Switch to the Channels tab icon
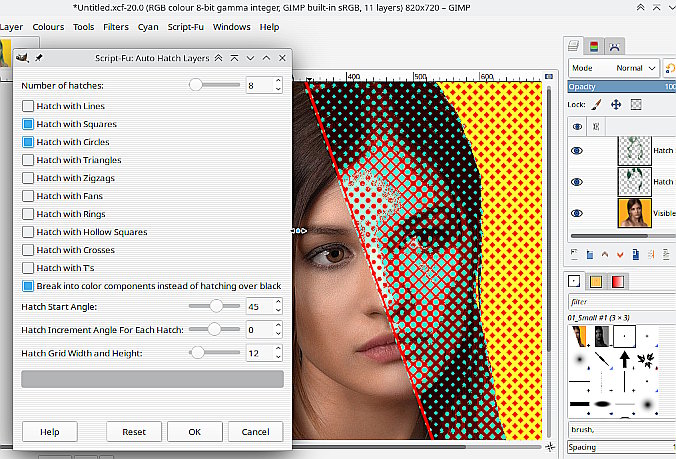 coord(594,47)
